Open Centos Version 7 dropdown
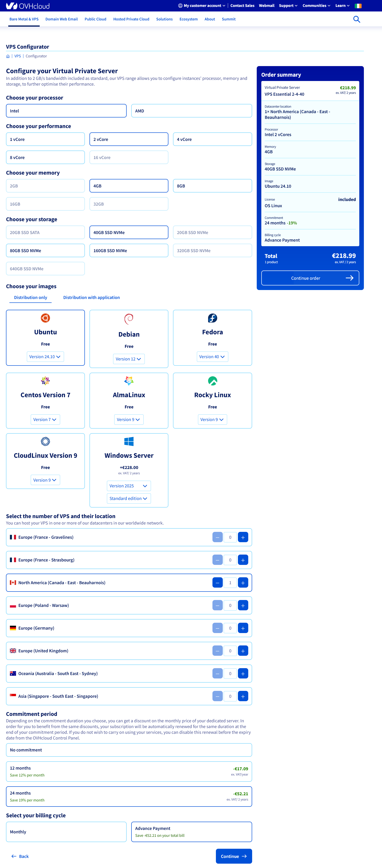 45,419
